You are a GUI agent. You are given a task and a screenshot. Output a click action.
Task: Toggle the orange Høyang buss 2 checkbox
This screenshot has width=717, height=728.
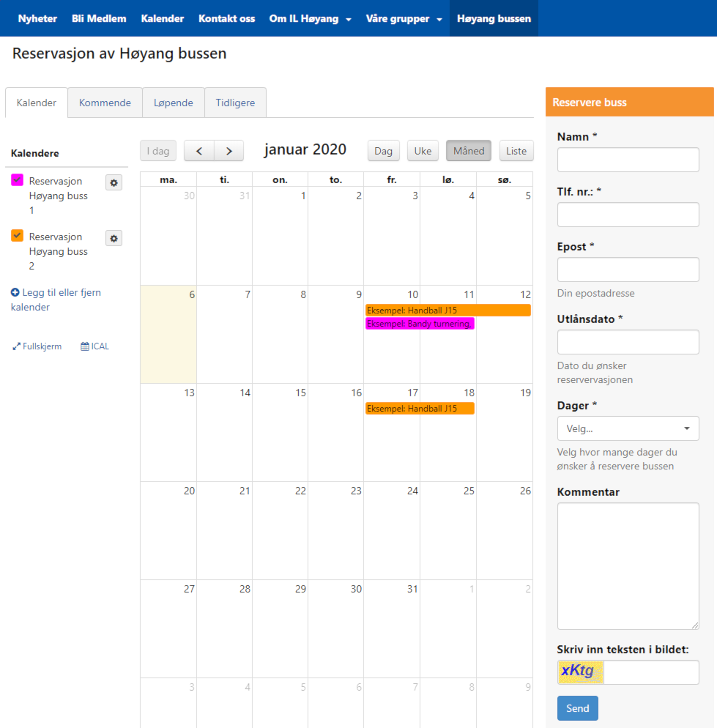pyautogui.click(x=17, y=235)
